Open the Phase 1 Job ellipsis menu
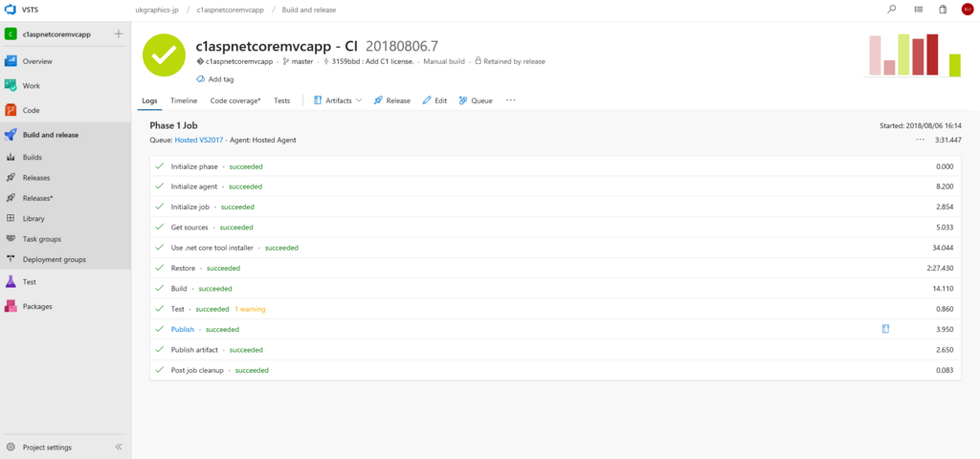Viewport: 980px width, 459px height. (x=920, y=140)
